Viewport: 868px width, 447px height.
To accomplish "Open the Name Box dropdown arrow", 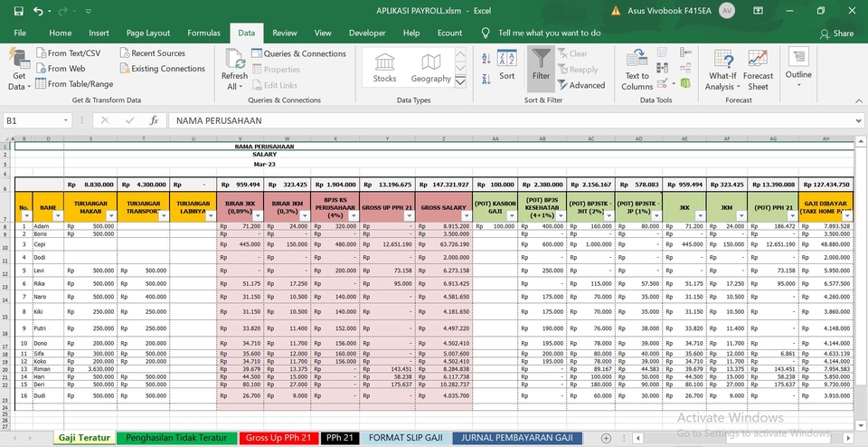I will 66,120.
